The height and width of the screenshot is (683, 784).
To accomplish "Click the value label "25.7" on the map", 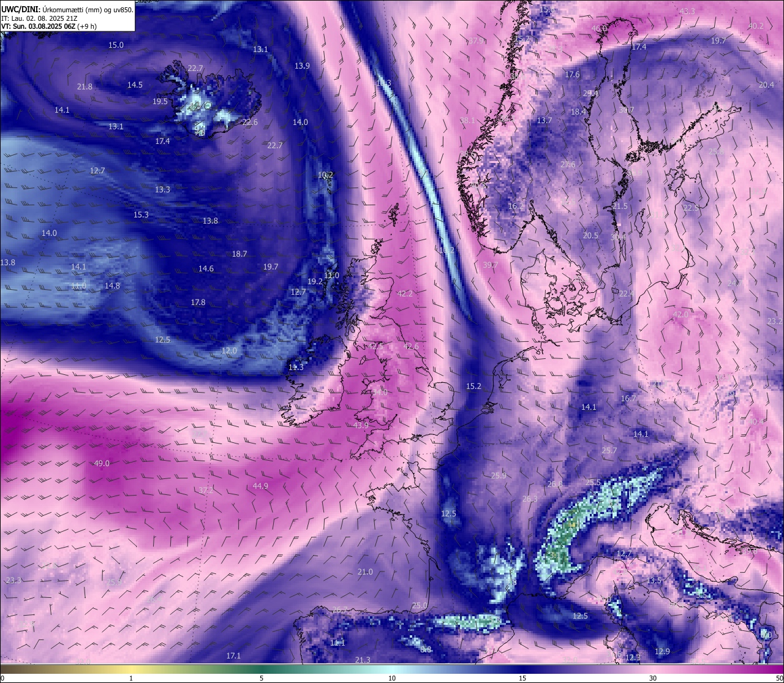I will pyautogui.click(x=609, y=451).
